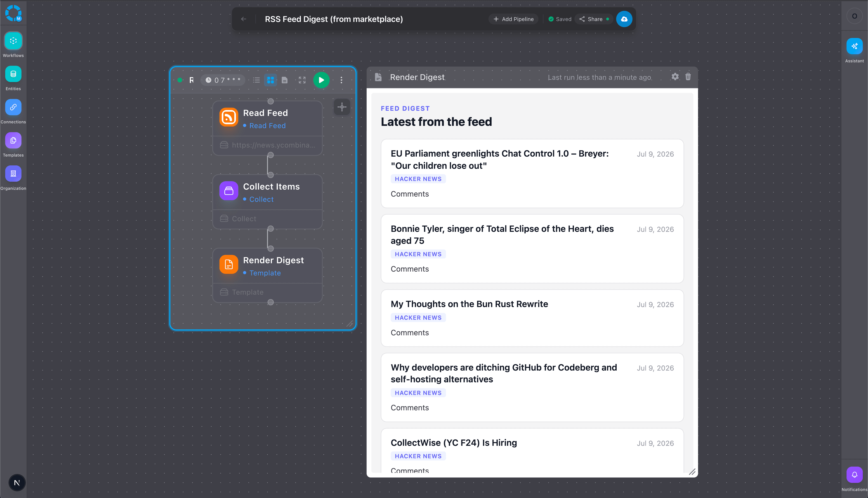Open the Entities section in the sidebar
The height and width of the screenshot is (498, 868).
[13, 74]
